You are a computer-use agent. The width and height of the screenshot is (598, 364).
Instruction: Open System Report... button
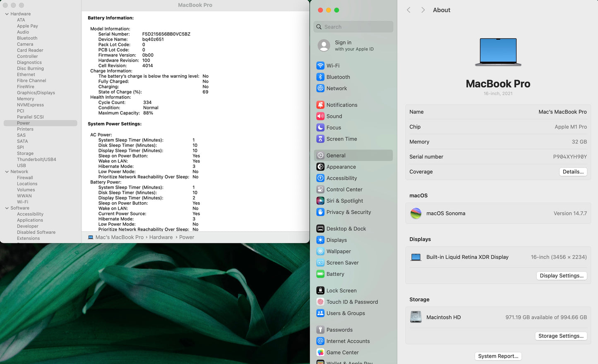coord(498,356)
